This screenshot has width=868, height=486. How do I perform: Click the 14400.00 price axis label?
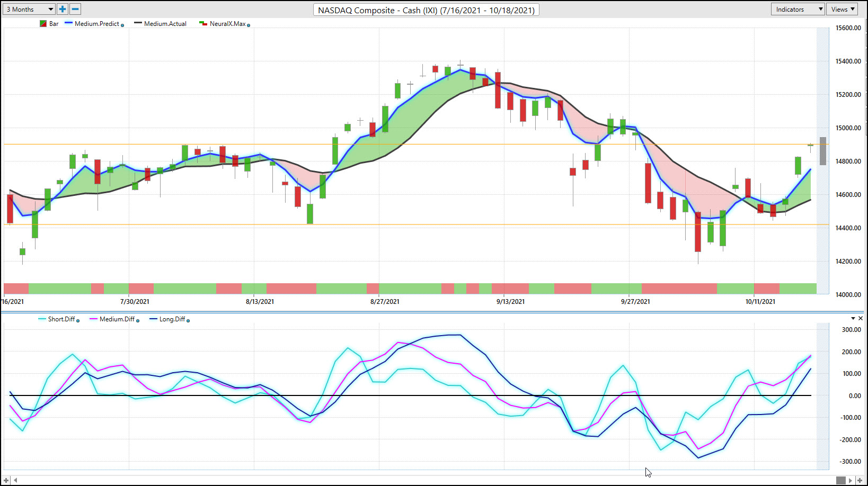(848, 228)
